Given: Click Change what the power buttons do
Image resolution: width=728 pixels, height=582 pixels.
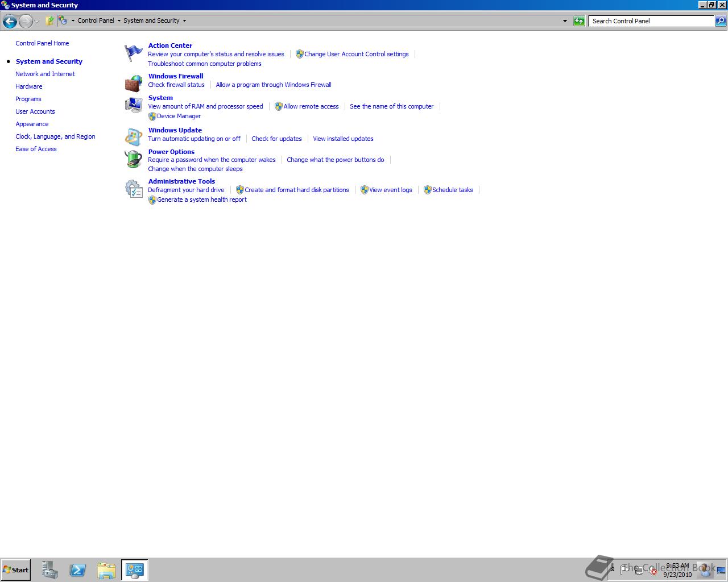Looking at the screenshot, I should pos(335,160).
